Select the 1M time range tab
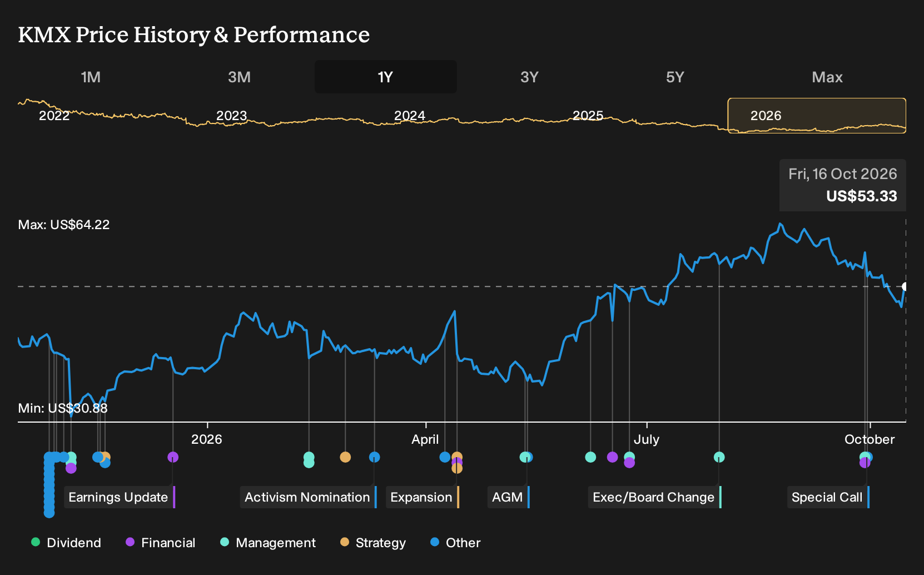The image size is (924, 575). pyautogui.click(x=91, y=77)
